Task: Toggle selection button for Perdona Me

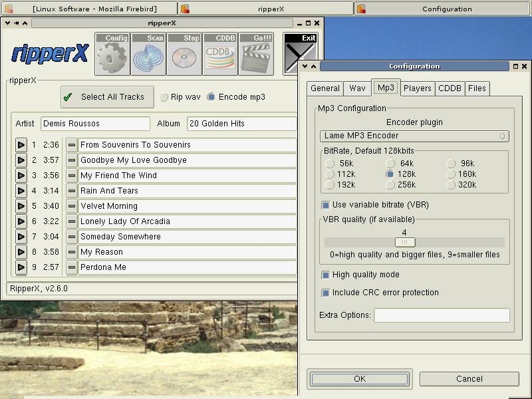Action: coord(72,267)
